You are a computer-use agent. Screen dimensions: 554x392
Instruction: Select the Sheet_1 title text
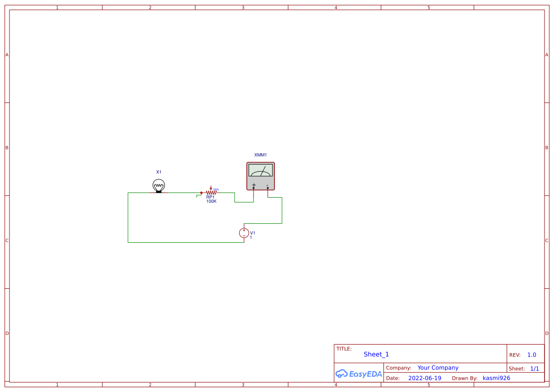[x=376, y=354]
